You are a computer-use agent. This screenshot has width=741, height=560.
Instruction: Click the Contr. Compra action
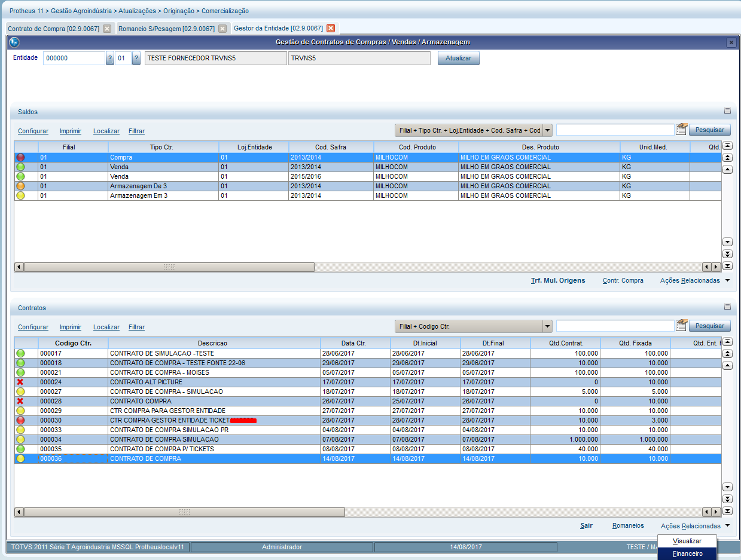tap(623, 280)
